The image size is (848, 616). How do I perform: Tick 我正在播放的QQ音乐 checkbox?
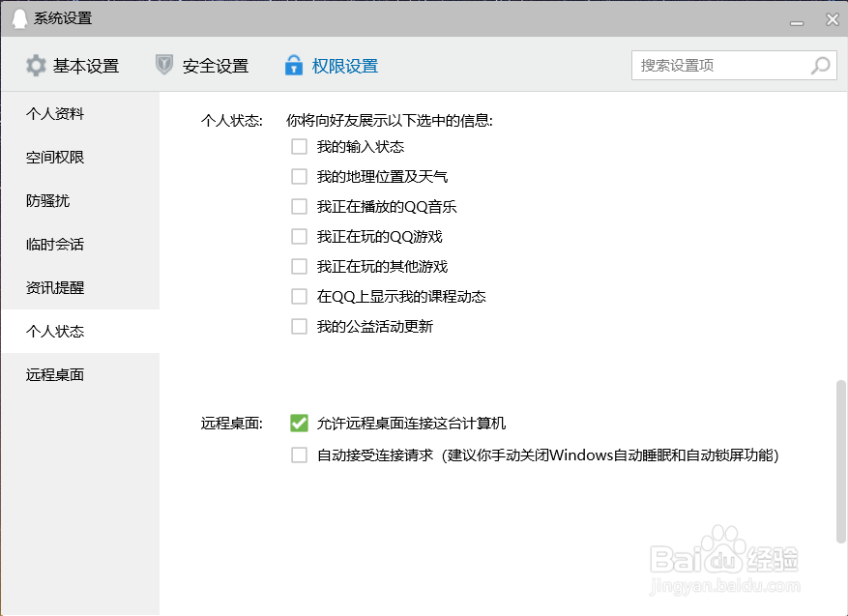(x=299, y=207)
